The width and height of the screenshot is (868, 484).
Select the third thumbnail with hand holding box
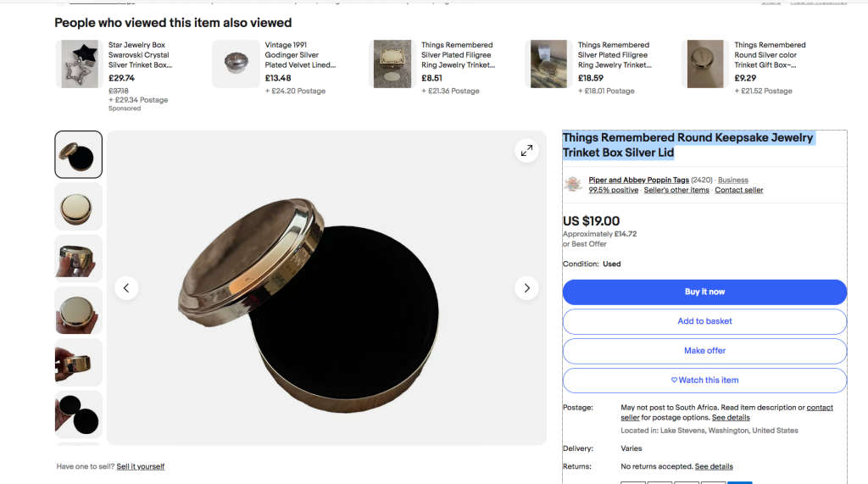(79, 258)
